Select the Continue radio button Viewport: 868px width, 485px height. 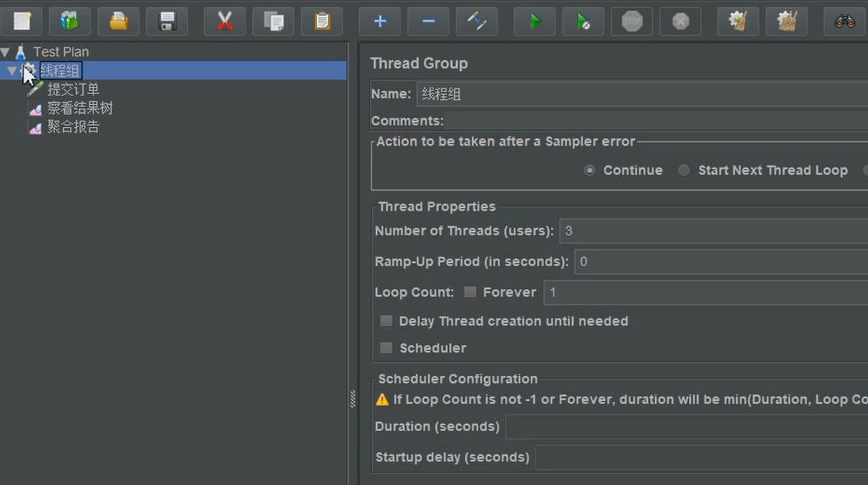tap(590, 170)
